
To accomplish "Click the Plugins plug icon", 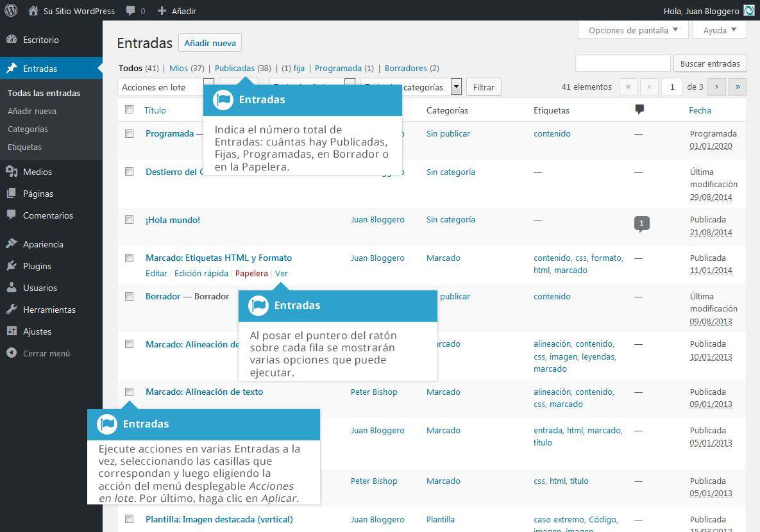I will click(12, 265).
